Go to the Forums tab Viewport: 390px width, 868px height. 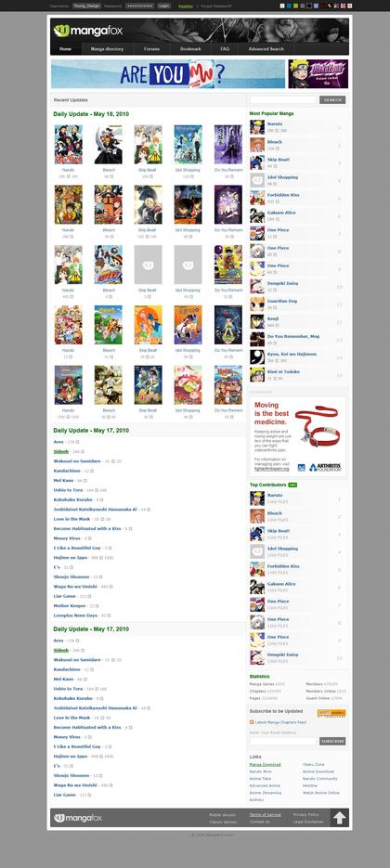[151, 48]
